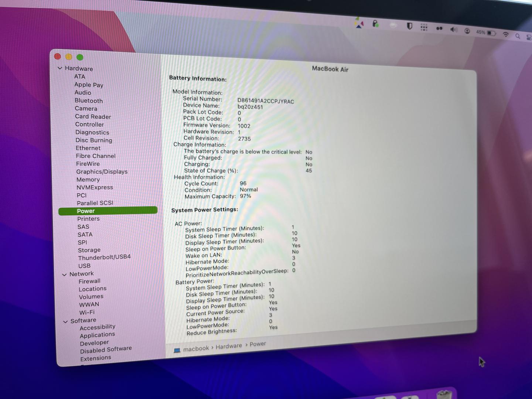The width and height of the screenshot is (532, 399).
Task: Collapse the Hardware section in sidebar
Action: (60, 68)
